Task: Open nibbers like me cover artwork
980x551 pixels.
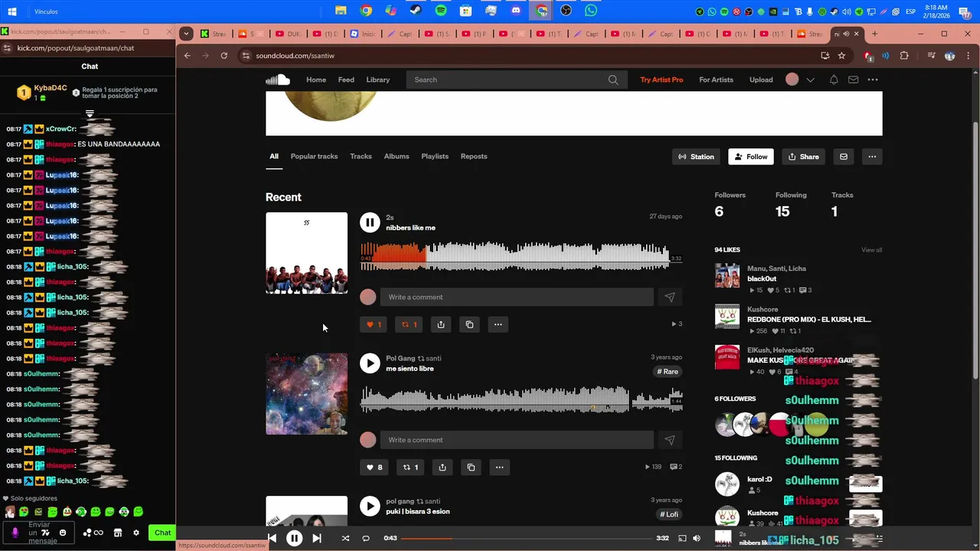Action: (306, 253)
